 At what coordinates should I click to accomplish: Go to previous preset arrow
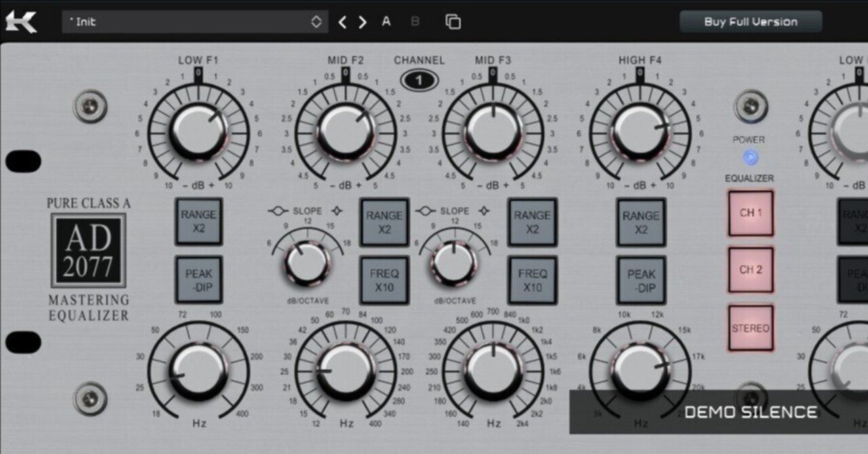click(342, 22)
